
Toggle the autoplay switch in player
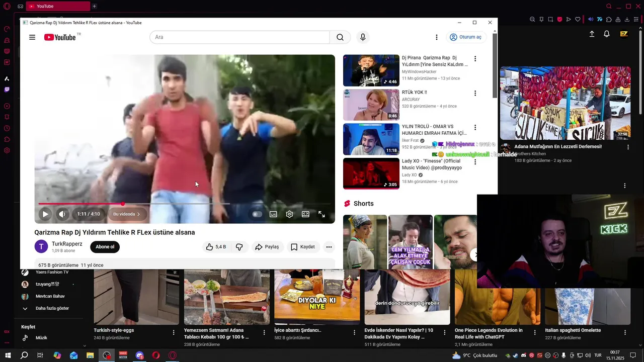click(x=257, y=214)
